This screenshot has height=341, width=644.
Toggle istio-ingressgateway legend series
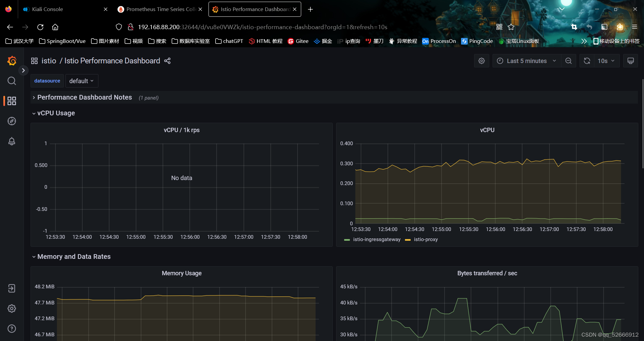click(x=377, y=239)
